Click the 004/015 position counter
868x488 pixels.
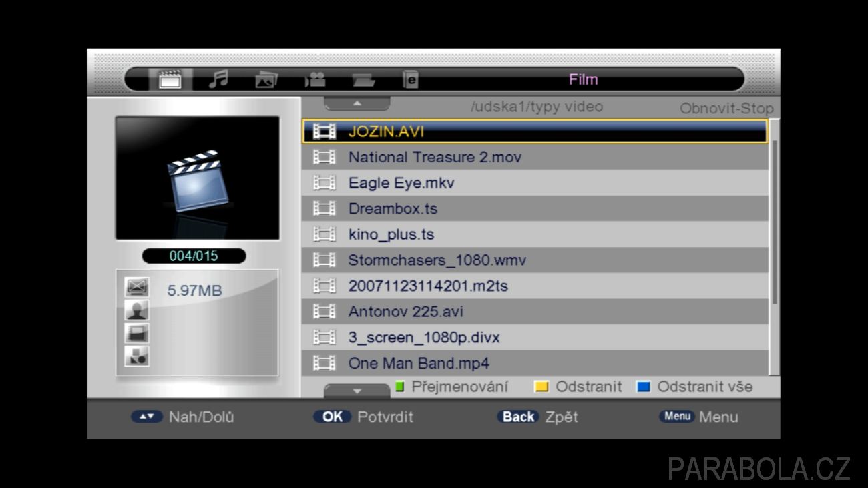coord(194,256)
